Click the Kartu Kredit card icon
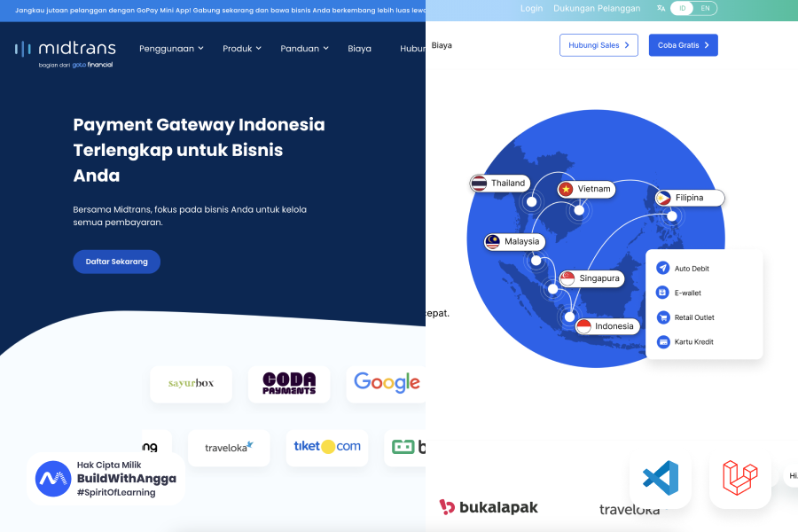The image size is (798, 532). (662, 341)
